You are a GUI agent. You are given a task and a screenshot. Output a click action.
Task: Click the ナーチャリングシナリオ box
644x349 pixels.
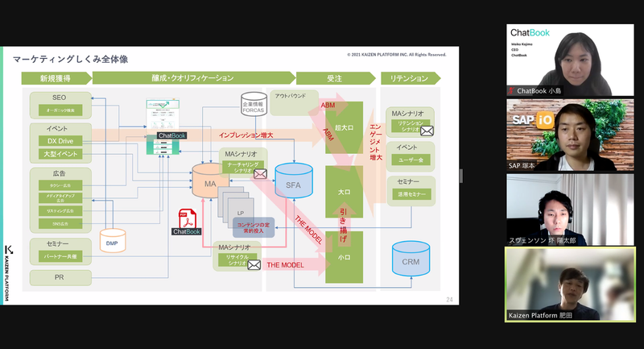tap(243, 168)
